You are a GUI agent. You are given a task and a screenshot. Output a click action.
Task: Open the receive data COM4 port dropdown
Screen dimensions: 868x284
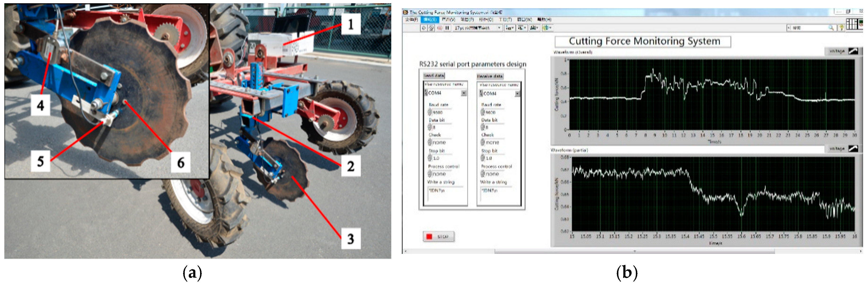coord(517,94)
